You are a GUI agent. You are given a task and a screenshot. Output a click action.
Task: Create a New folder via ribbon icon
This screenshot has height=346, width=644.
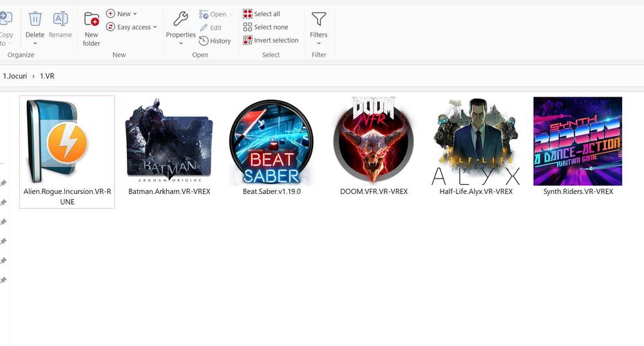tap(91, 19)
